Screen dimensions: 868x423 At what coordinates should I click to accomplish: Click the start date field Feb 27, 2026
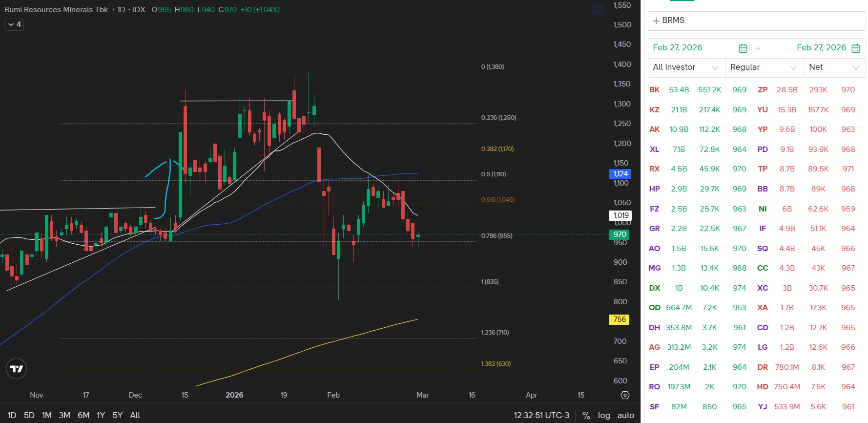(x=678, y=47)
